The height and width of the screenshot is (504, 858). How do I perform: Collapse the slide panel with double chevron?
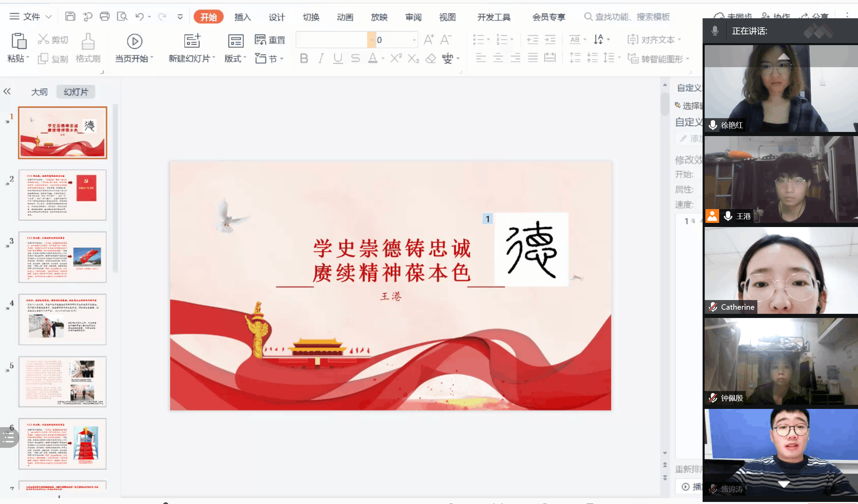tap(7, 92)
